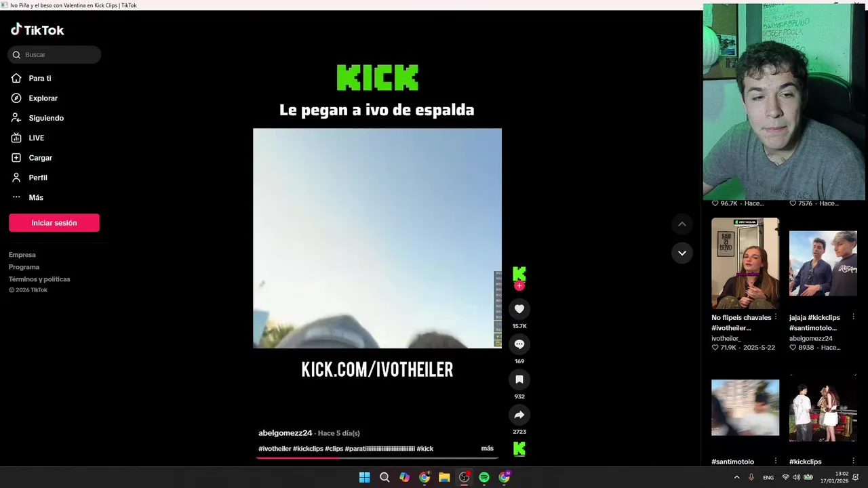Open Windows taskbar search
Screen dimensions: 868x488
pyautogui.click(x=384, y=477)
